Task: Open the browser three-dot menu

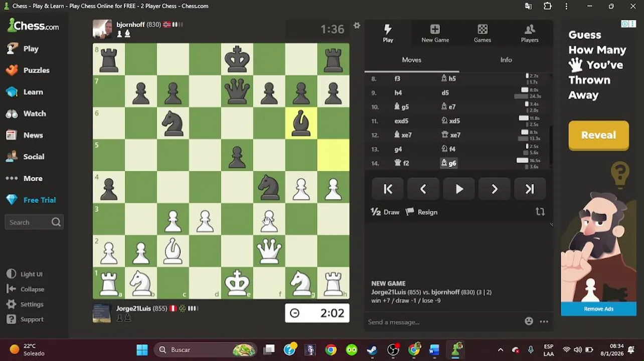Action: coord(566,6)
